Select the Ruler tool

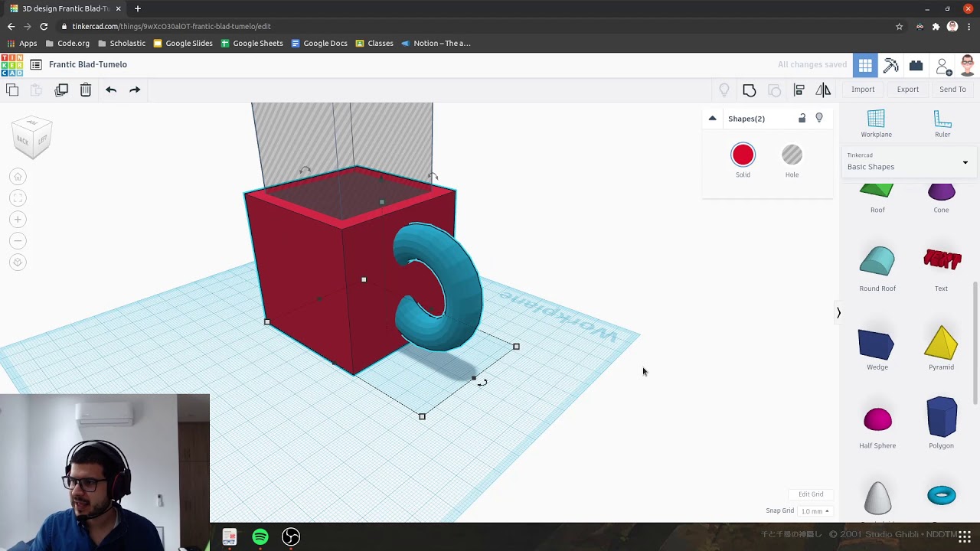click(942, 124)
